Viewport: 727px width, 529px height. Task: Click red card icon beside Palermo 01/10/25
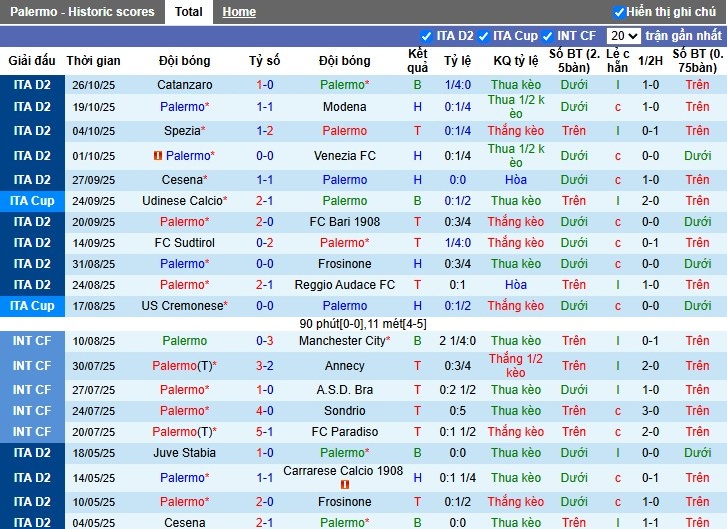157,156
